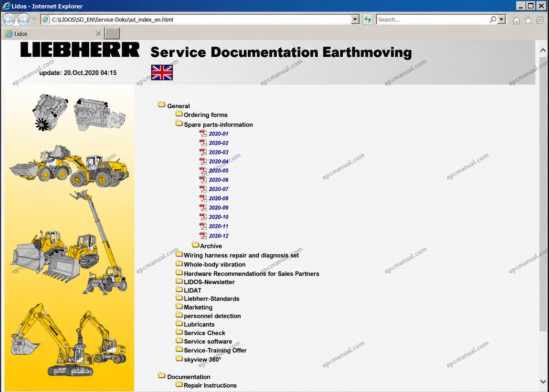Collapse the Spare parts-information folder
This screenshot has height=392, width=549.
(x=179, y=124)
